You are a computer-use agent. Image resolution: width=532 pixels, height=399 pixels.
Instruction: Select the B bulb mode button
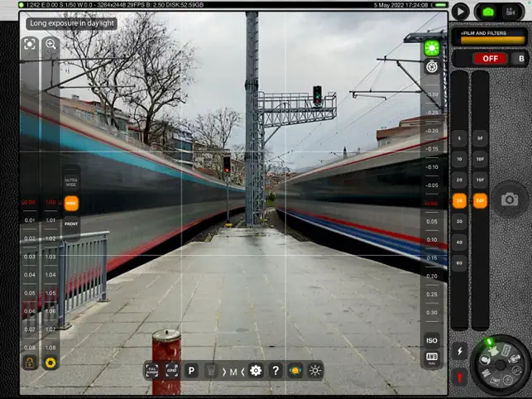coord(521,59)
